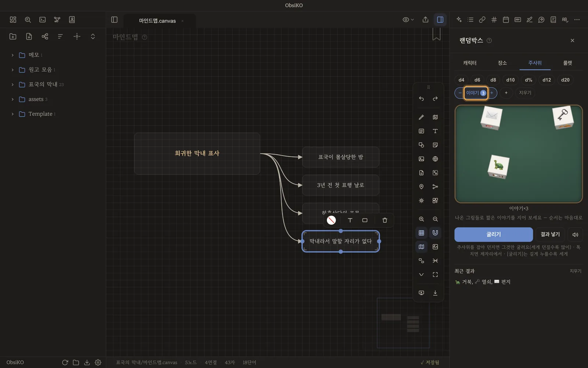Switch to the 캐릭터 tab
Screen dimensions: 588x368
coord(470,63)
